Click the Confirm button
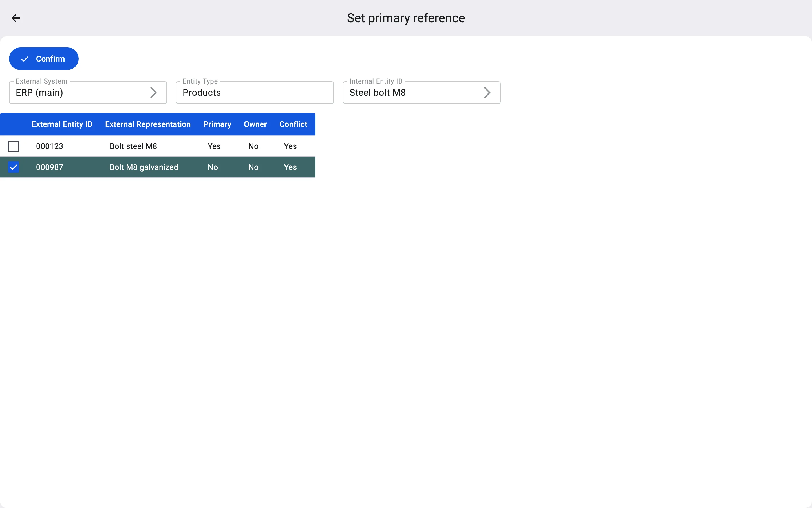 tap(44, 59)
